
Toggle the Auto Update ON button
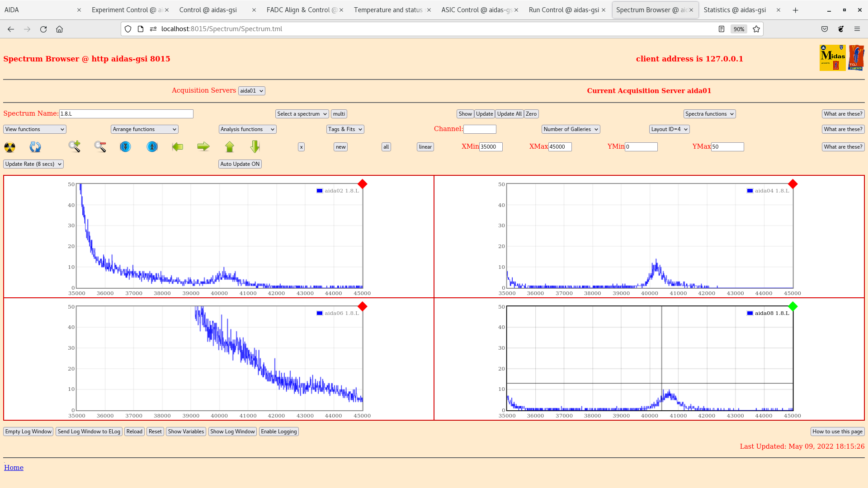240,164
